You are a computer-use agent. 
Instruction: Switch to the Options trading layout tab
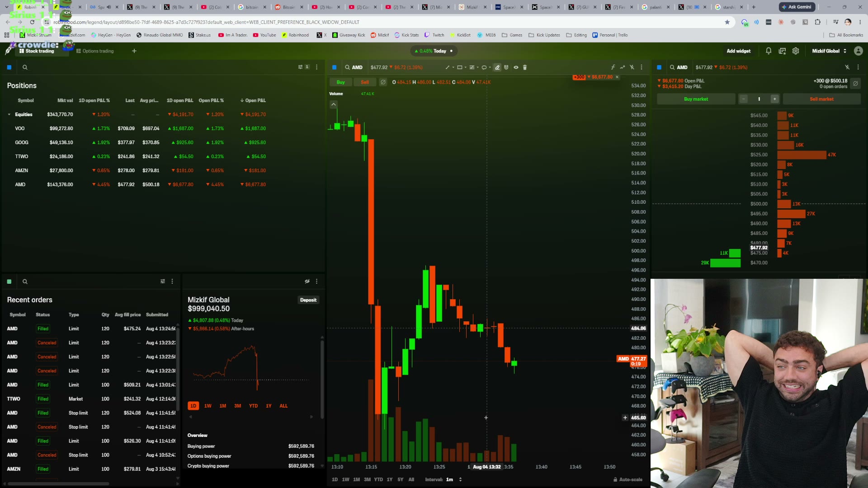click(95, 51)
